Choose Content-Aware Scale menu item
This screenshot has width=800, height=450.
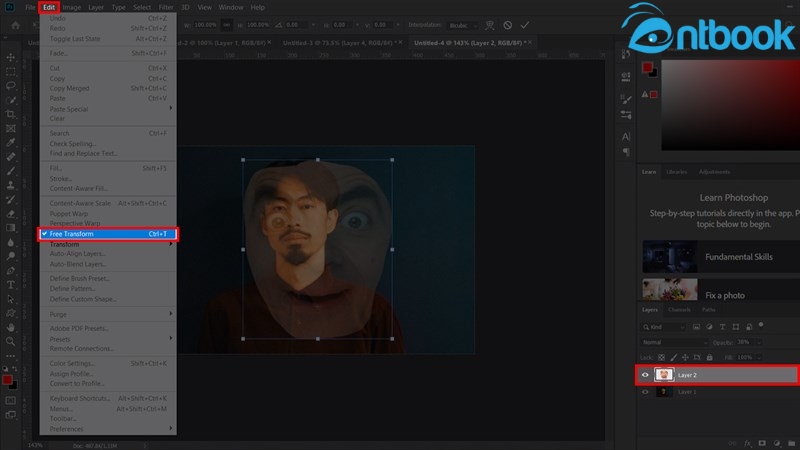click(108, 203)
